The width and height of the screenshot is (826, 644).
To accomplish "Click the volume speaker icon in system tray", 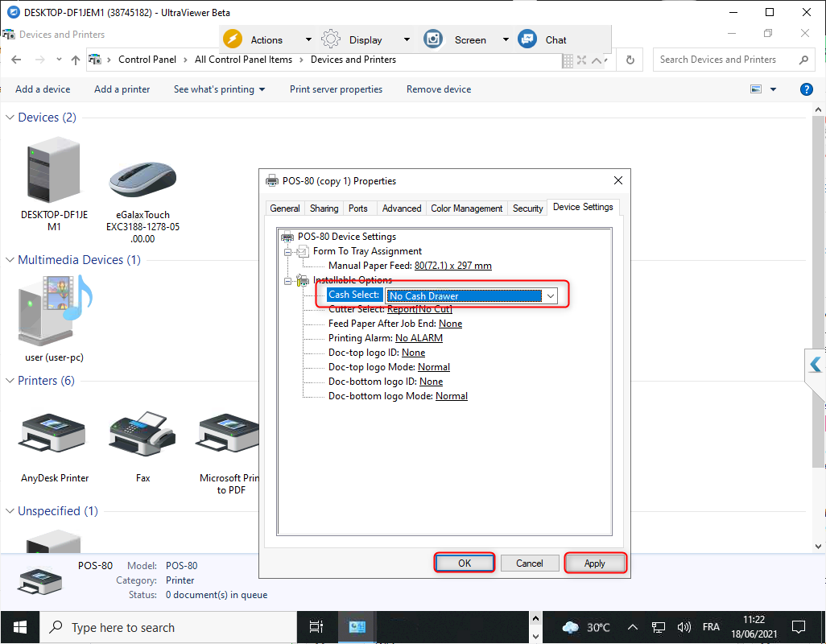I will [x=684, y=627].
